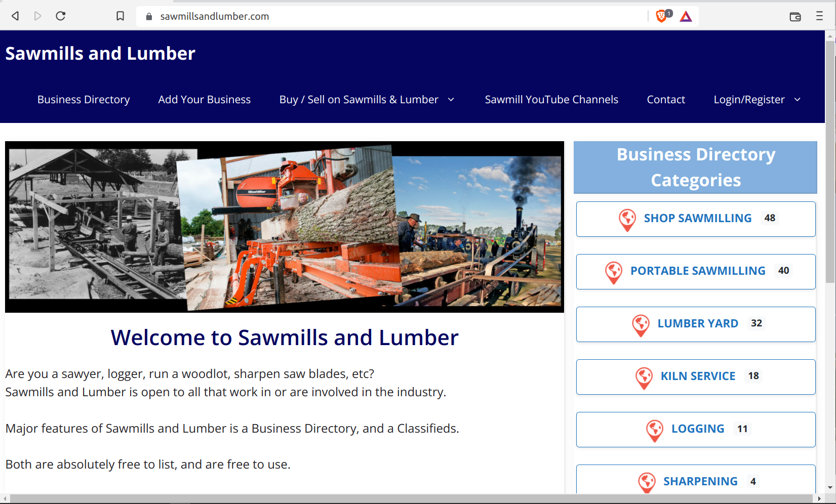Click the browser forward arrow
Screen dimensions: 836x504
37,16
